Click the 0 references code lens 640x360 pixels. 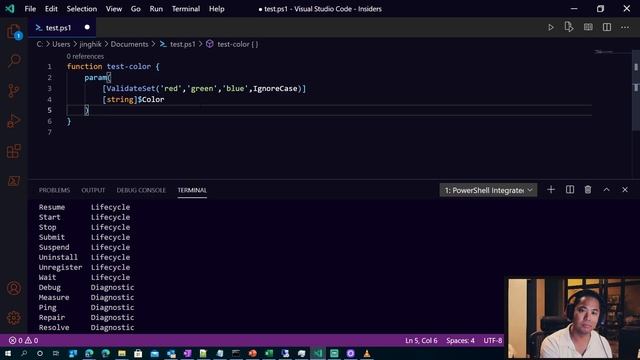point(85,56)
